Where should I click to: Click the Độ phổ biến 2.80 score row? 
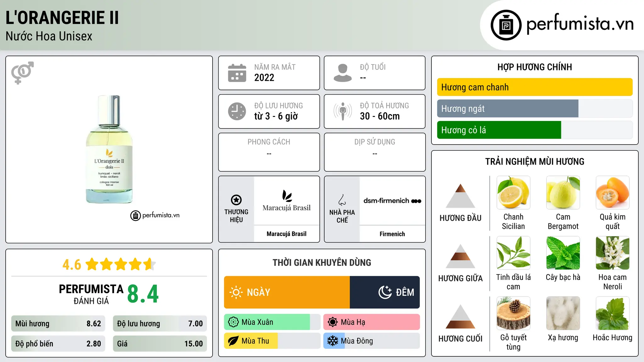(58, 344)
